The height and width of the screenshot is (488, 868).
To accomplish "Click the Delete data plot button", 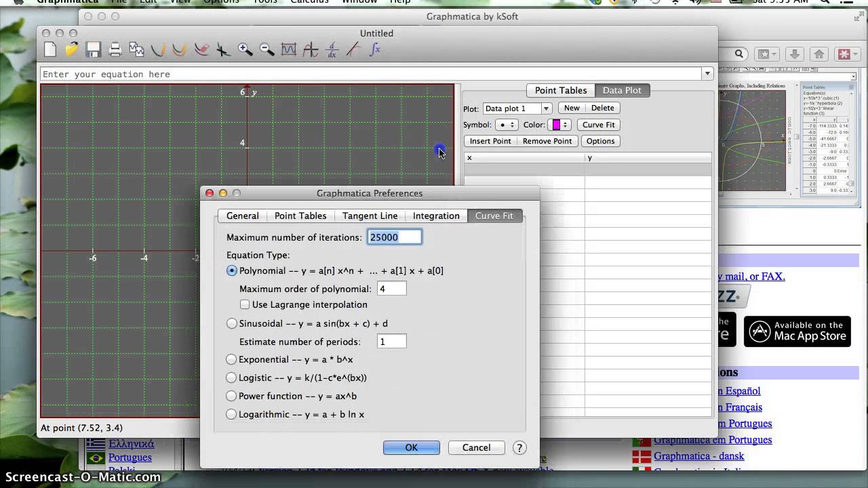I will [x=602, y=108].
